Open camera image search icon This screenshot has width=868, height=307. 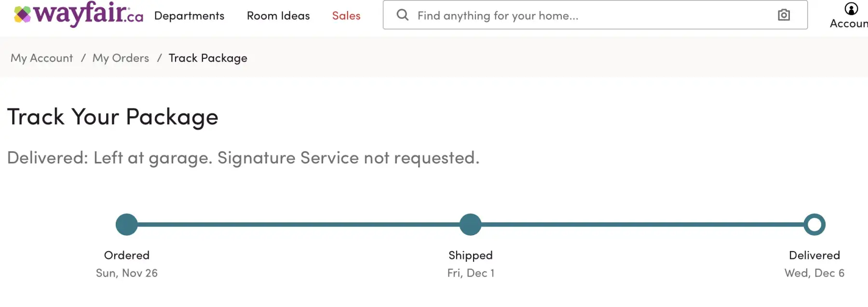(x=784, y=15)
